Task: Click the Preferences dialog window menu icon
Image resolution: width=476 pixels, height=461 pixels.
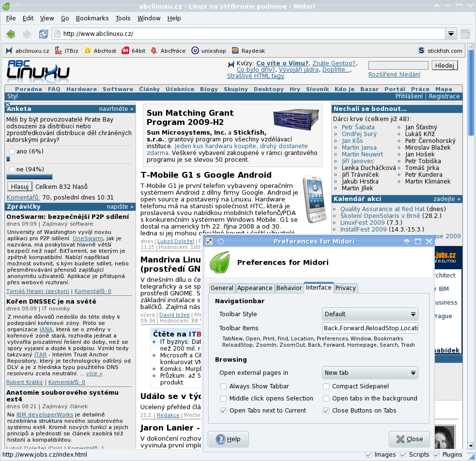Action: click(209, 241)
